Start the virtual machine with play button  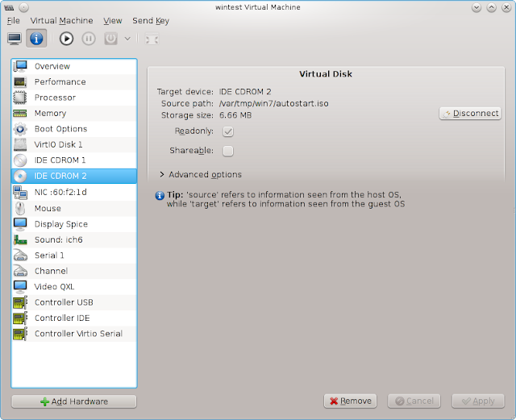point(66,39)
